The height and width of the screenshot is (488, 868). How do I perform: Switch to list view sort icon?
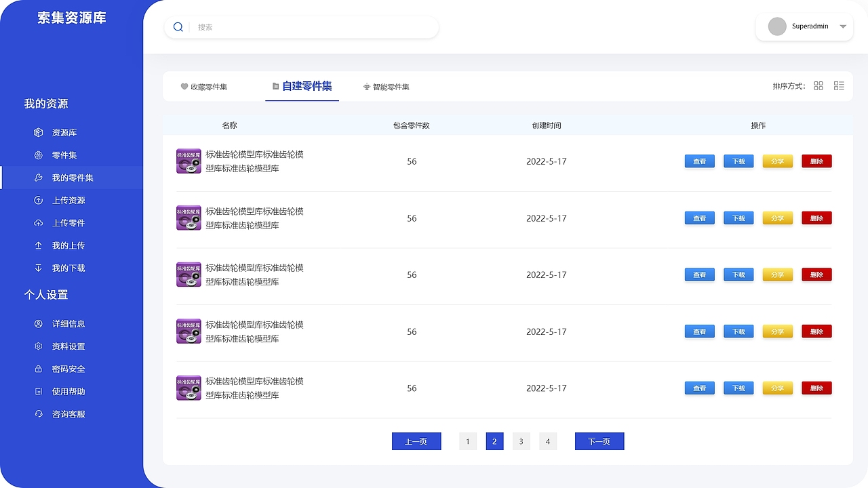(839, 86)
